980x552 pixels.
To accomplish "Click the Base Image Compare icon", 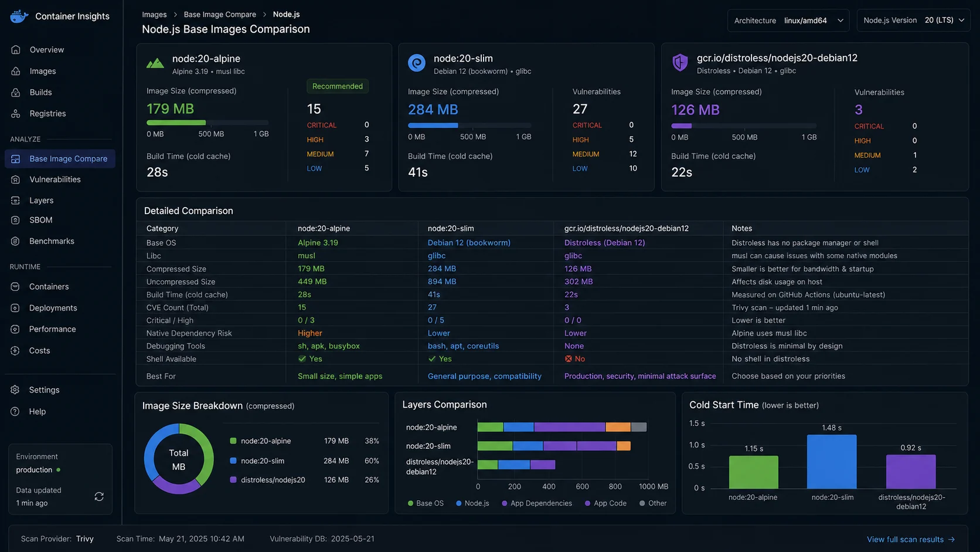I will click(x=16, y=159).
